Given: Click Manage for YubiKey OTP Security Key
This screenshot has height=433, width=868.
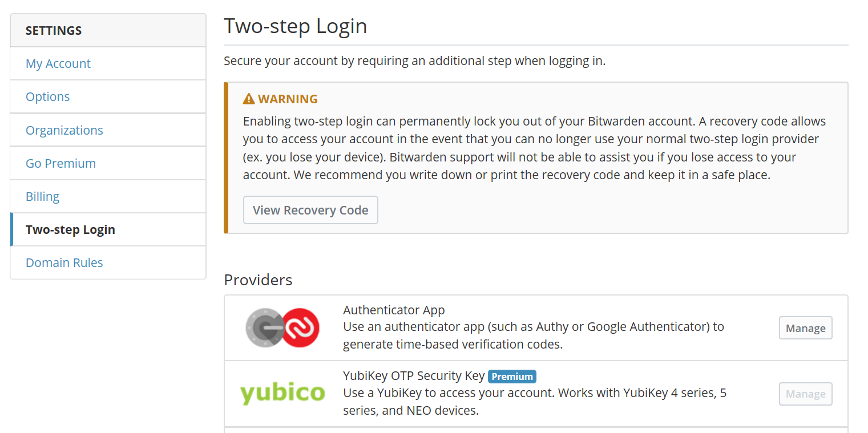Looking at the screenshot, I should coord(805,394).
